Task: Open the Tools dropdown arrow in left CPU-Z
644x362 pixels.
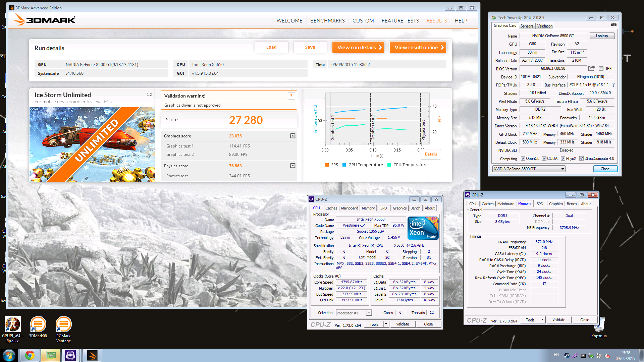Action: pos(386,324)
